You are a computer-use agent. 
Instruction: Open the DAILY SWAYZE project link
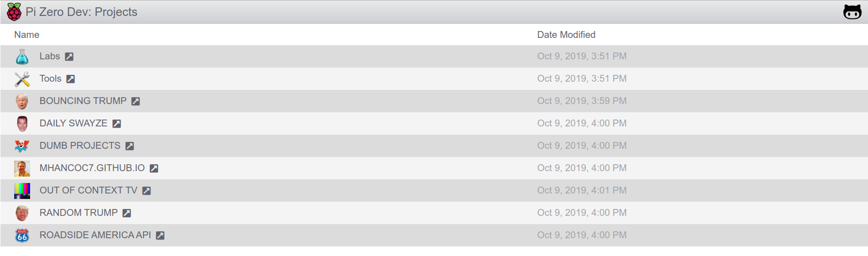tap(74, 123)
